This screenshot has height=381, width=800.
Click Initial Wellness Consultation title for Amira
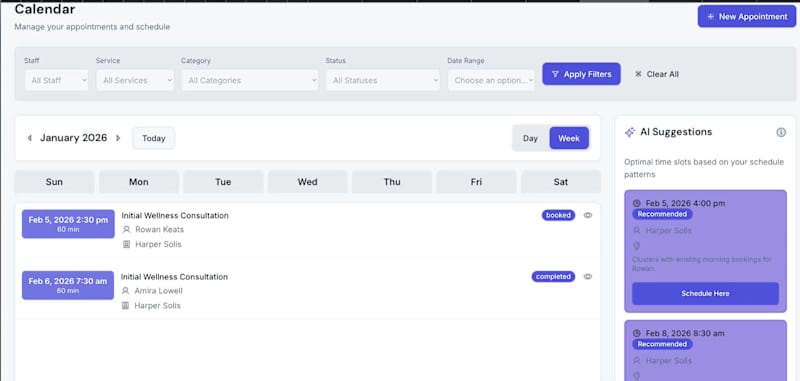point(174,276)
